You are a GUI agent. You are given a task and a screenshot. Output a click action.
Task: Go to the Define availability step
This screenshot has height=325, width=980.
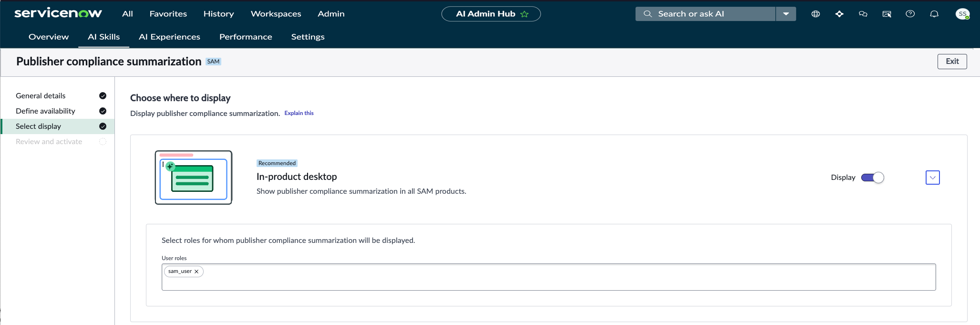click(x=45, y=111)
